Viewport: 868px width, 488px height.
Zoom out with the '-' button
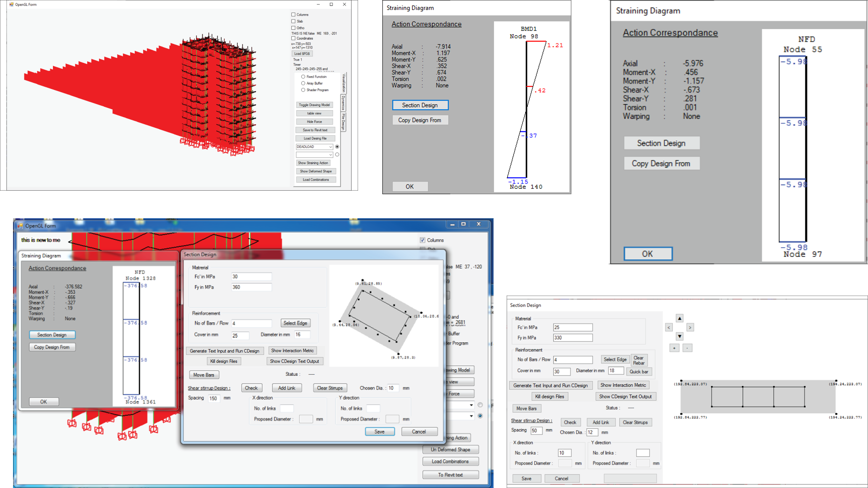click(687, 348)
